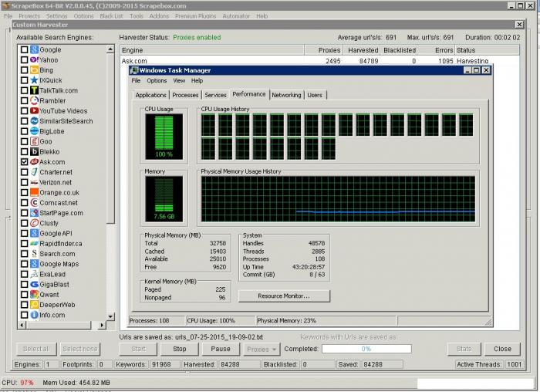
Task: Check the Search.com checkbox
Action: (x=24, y=254)
